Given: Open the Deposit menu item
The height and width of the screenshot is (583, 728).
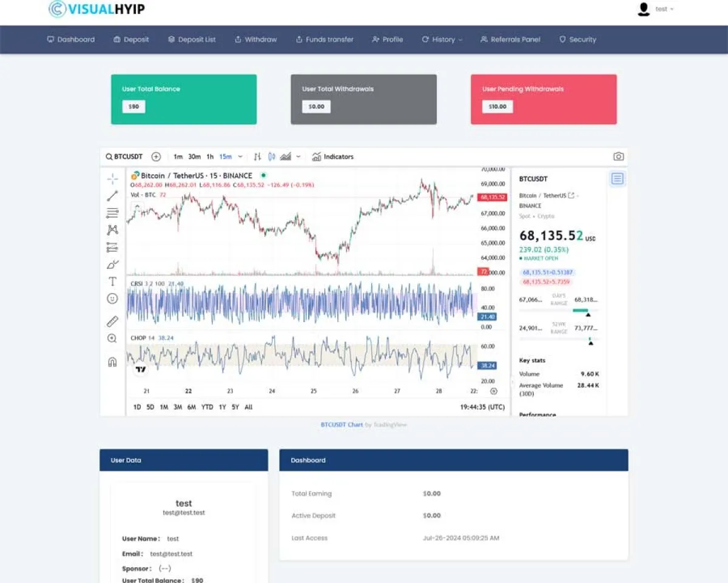Looking at the screenshot, I should [131, 39].
